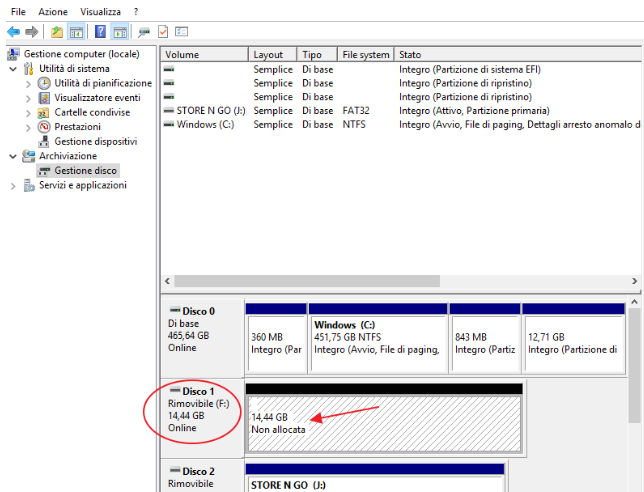
Task: Click the Visualizzatore eventi icon
Action: pyautogui.click(x=44, y=98)
